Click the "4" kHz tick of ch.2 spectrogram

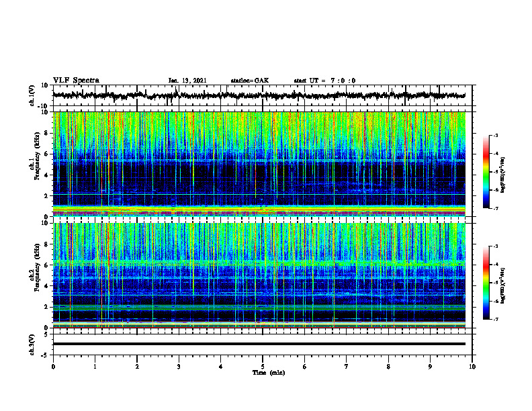pyautogui.click(x=46, y=286)
